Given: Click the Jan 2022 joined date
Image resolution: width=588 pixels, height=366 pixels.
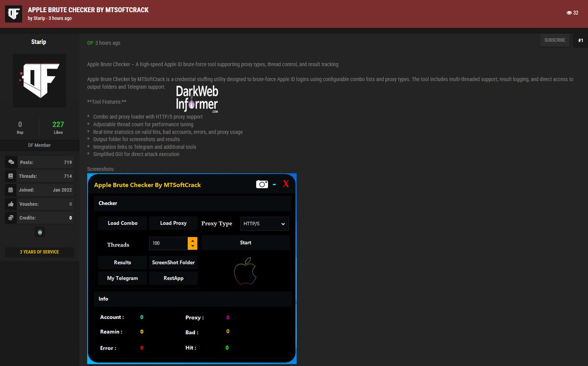Looking at the screenshot, I should [x=62, y=190].
